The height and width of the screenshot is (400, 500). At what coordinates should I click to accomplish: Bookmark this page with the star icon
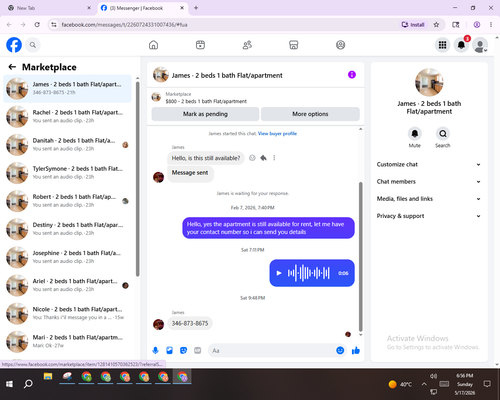pyautogui.click(x=436, y=25)
